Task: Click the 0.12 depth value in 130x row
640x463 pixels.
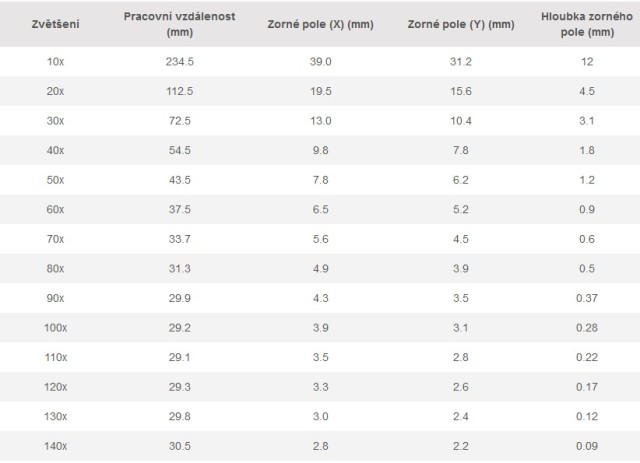Action: click(587, 416)
